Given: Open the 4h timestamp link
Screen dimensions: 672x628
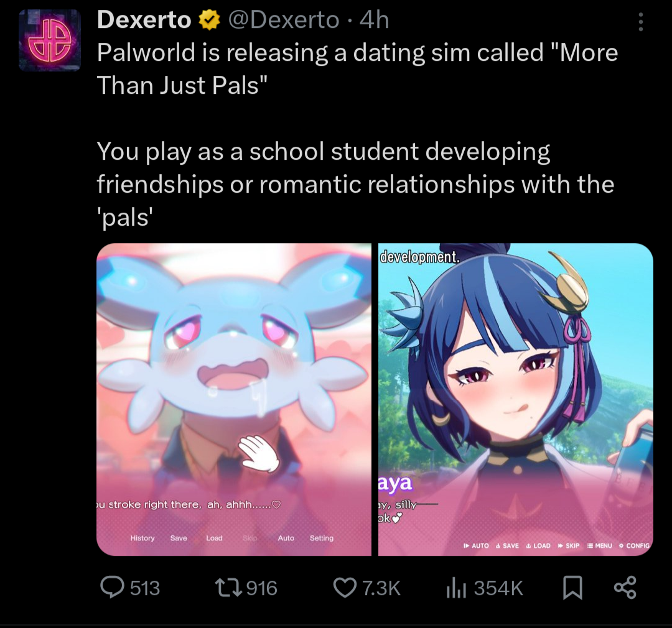Looking at the screenshot, I should 374,20.
